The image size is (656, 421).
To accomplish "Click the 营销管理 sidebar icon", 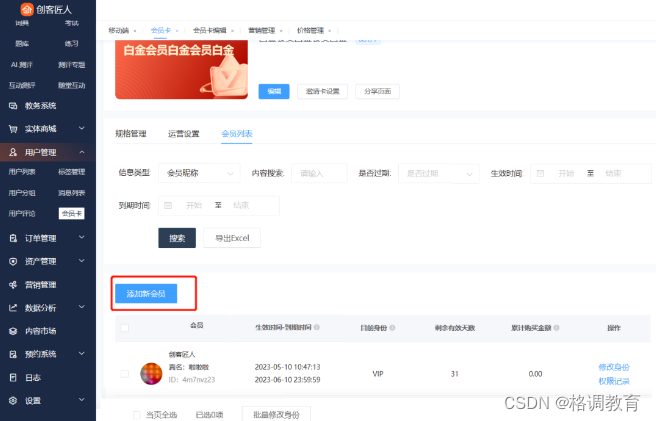I will (x=13, y=285).
